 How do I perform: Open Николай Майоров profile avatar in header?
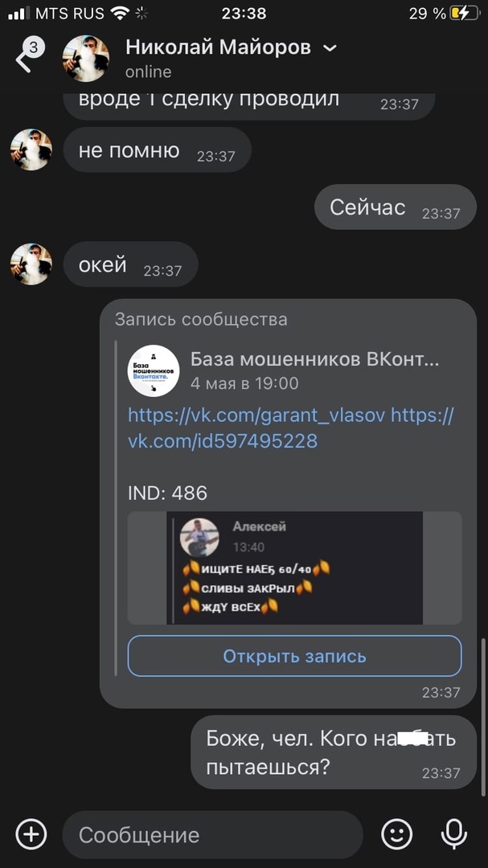coord(85,58)
